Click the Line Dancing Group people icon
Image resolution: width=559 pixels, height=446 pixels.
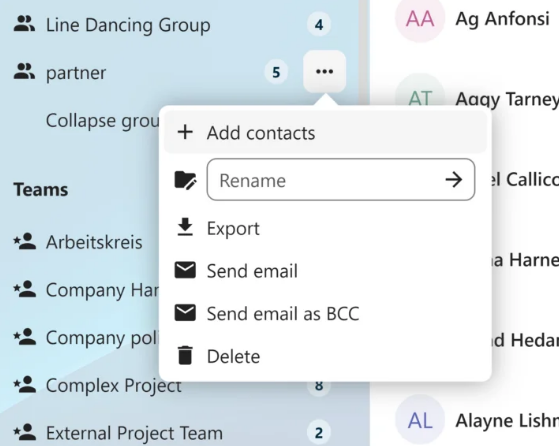click(24, 24)
